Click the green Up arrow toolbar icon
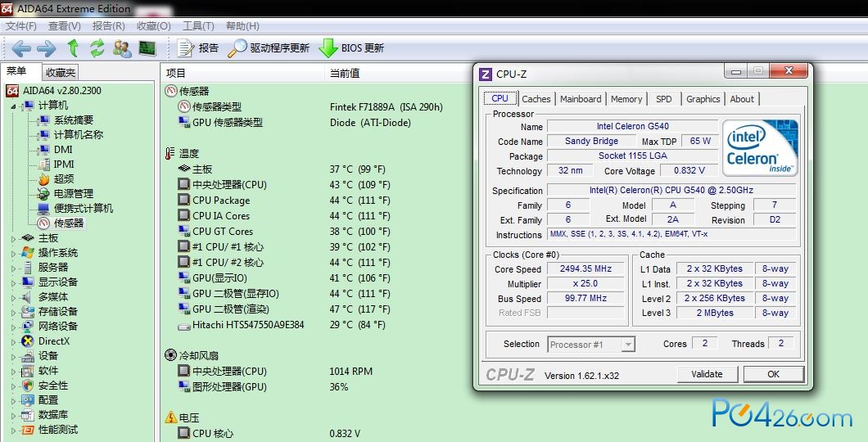 pos(73,48)
